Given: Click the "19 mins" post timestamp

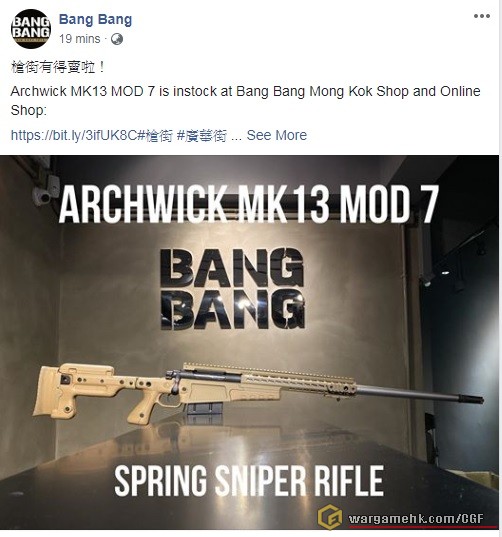Looking at the screenshot, I should (x=80, y=39).
